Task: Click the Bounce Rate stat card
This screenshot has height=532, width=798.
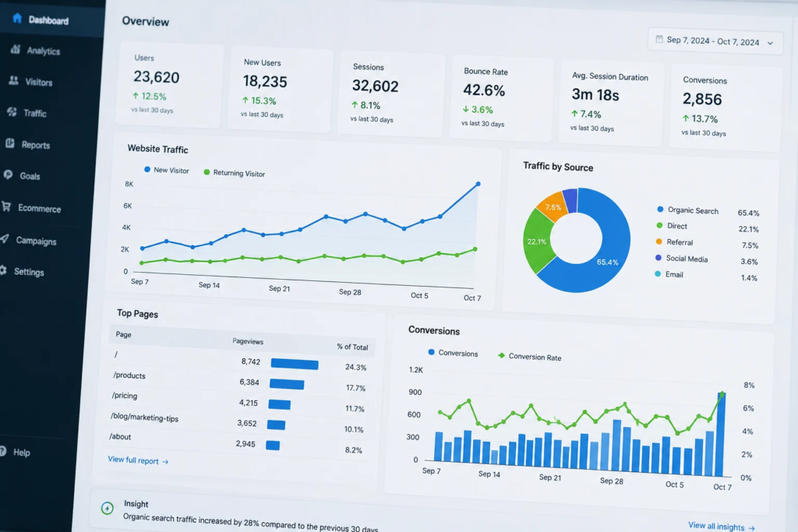Action: [501, 98]
